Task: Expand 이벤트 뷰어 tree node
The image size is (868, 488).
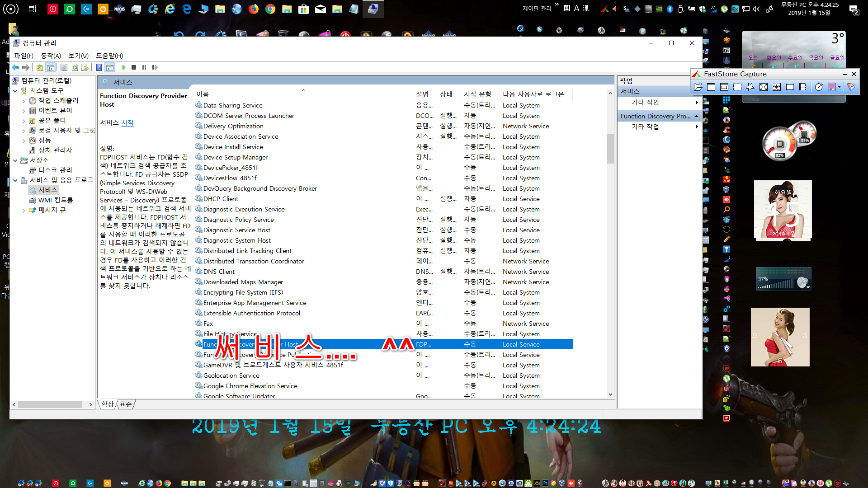Action: [24, 111]
